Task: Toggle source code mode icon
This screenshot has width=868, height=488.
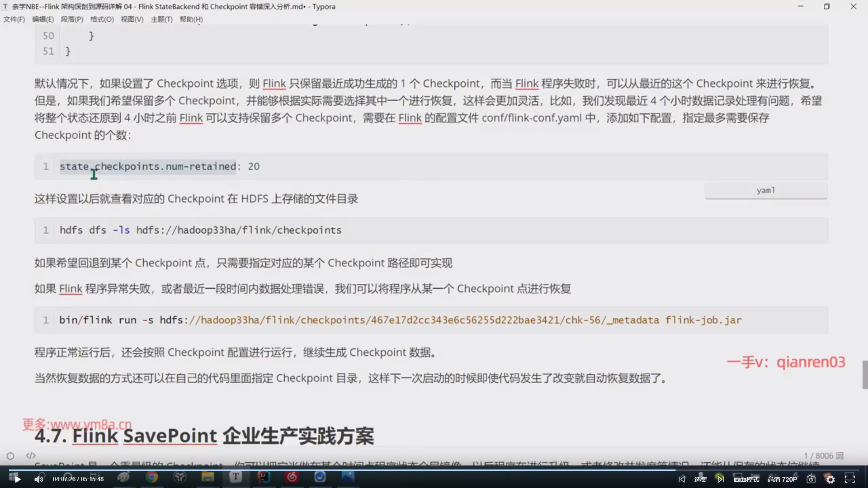Action: pyautogui.click(x=31, y=455)
